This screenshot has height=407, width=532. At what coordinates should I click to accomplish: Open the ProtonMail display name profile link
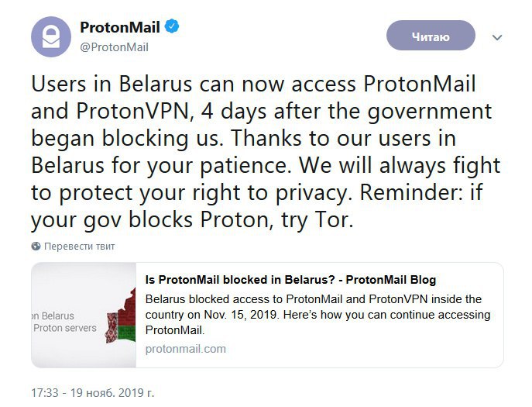click(x=119, y=27)
